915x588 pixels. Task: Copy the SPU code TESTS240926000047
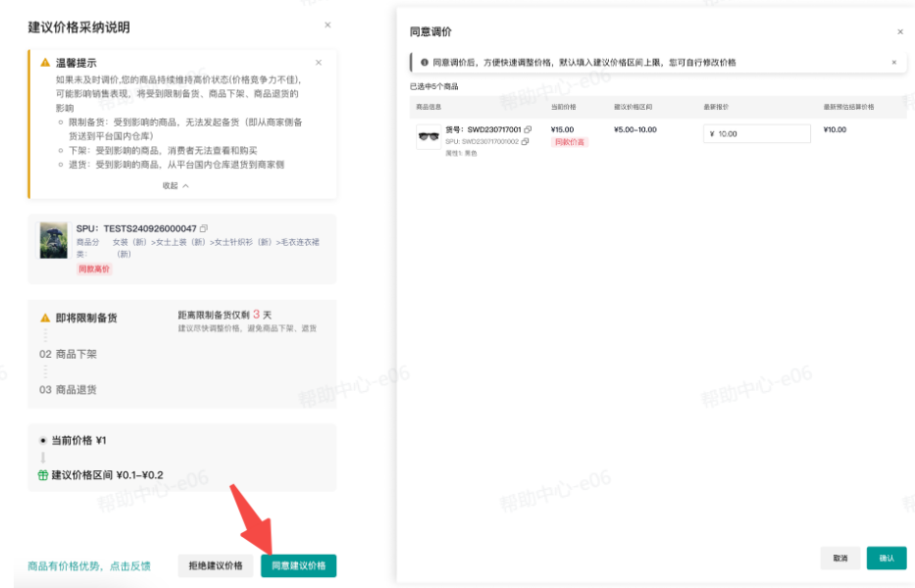(204, 227)
